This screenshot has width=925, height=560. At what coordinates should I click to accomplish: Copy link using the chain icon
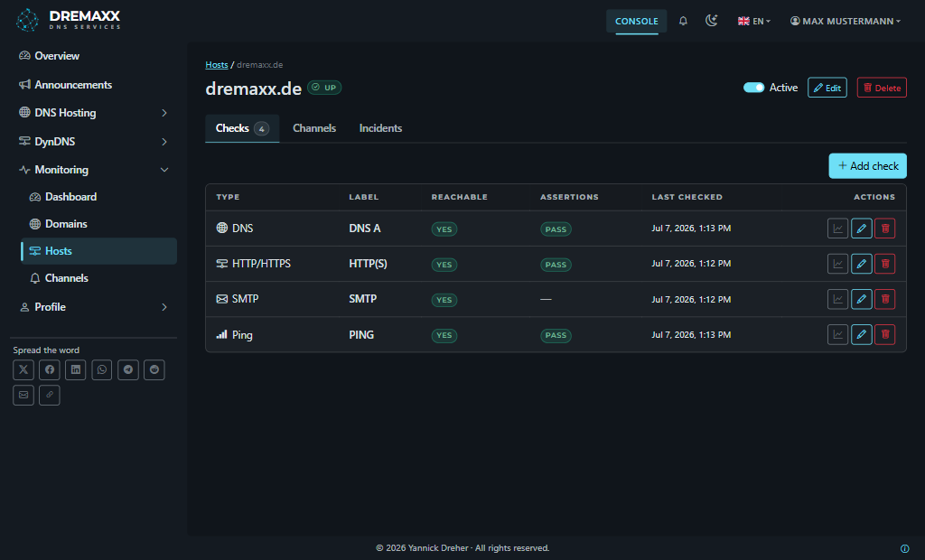point(50,396)
